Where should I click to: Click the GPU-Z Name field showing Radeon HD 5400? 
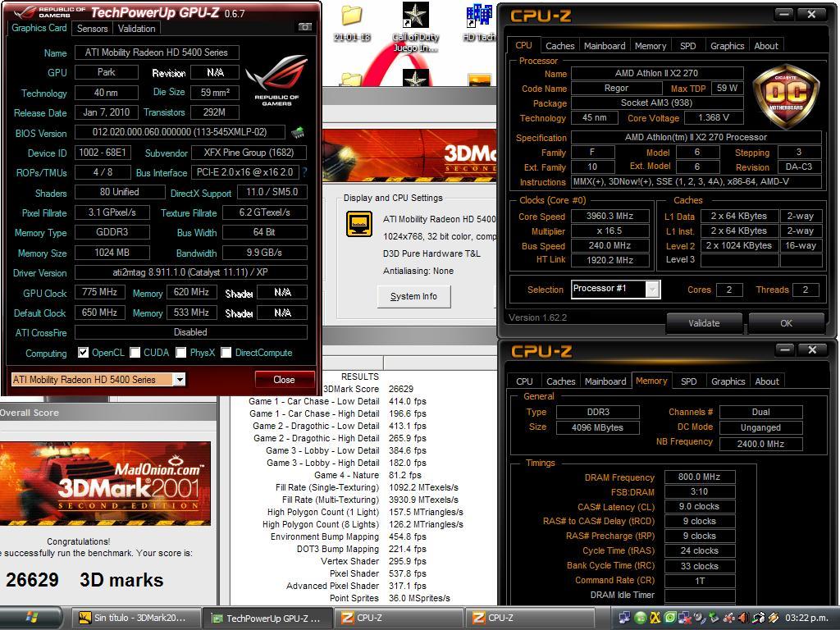[157, 52]
